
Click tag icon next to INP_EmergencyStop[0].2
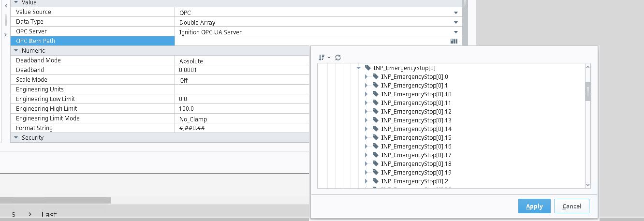(x=375, y=181)
